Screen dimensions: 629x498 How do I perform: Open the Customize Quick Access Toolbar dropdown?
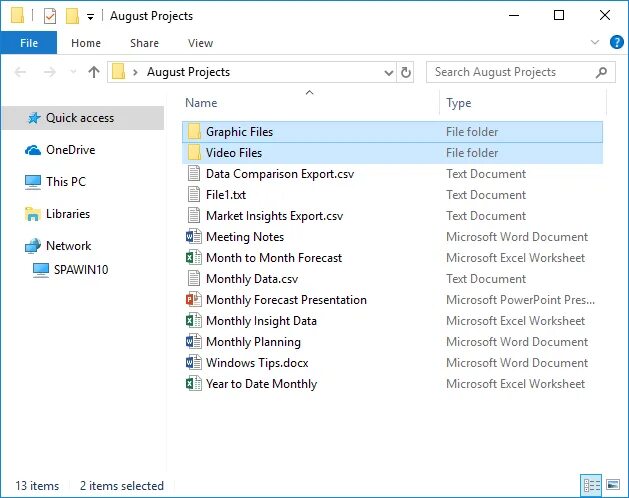[91, 16]
